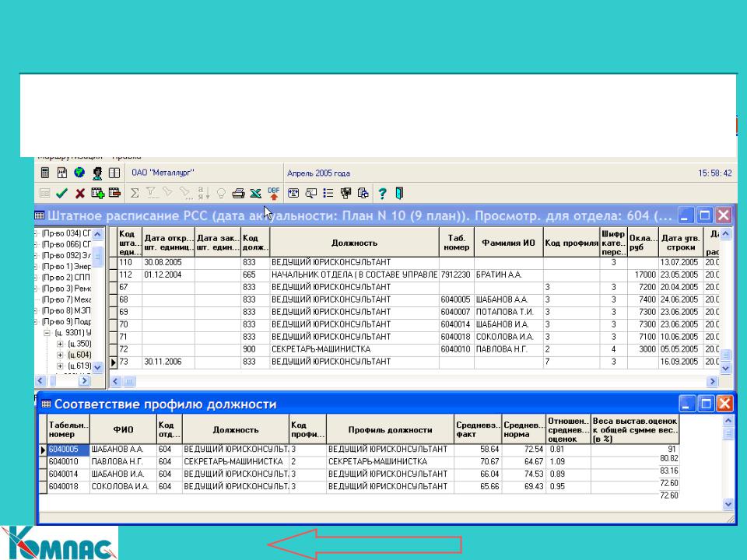Open help with the question mark icon
747x560 pixels.
coord(382,194)
